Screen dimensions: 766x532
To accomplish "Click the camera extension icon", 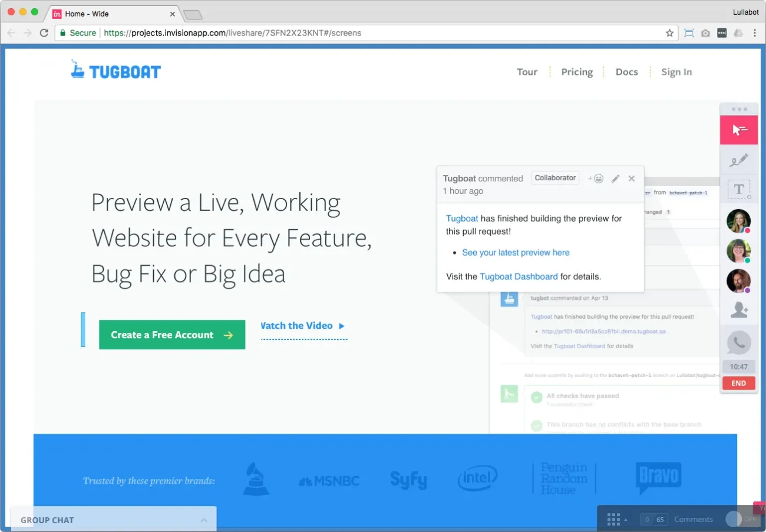I will (705, 33).
